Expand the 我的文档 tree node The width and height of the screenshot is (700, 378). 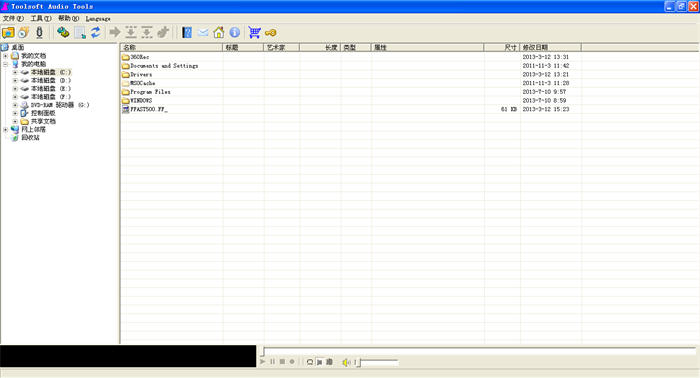5,56
